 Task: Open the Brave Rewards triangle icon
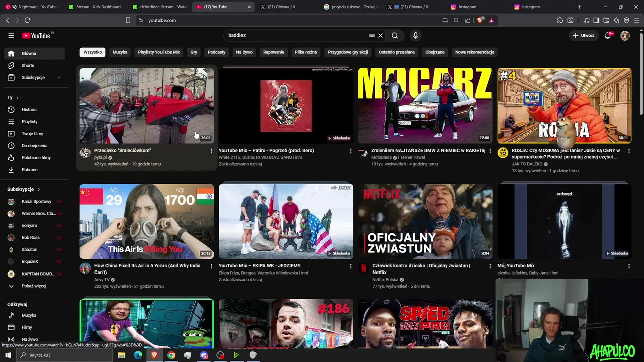tap(491, 20)
